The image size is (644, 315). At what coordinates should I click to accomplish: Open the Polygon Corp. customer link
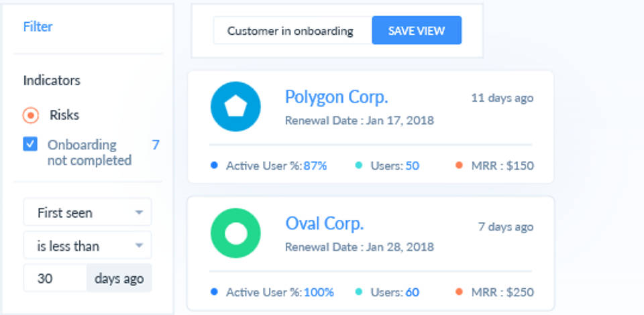point(336,97)
